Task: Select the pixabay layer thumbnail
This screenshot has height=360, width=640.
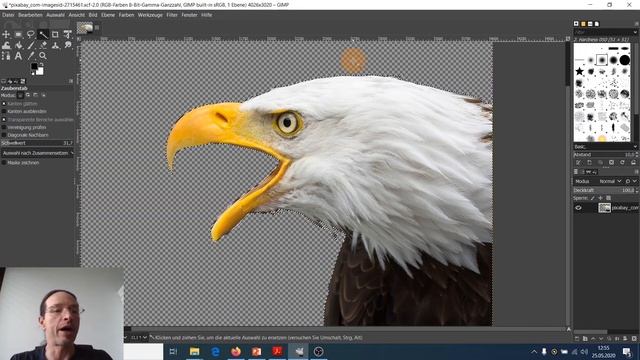Action: (x=604, y=208)
